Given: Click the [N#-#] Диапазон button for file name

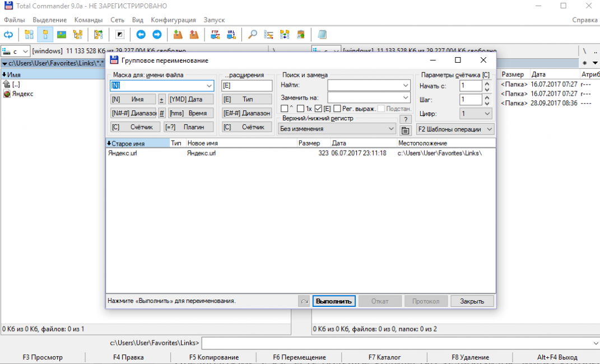Looking at the screenshot, I should tap(133, 113).
